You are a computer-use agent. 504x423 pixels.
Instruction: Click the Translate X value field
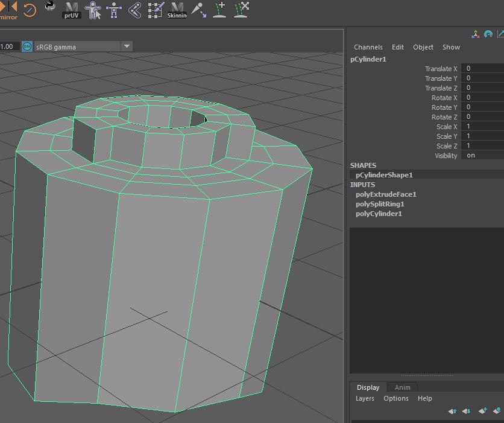[482, 69]
